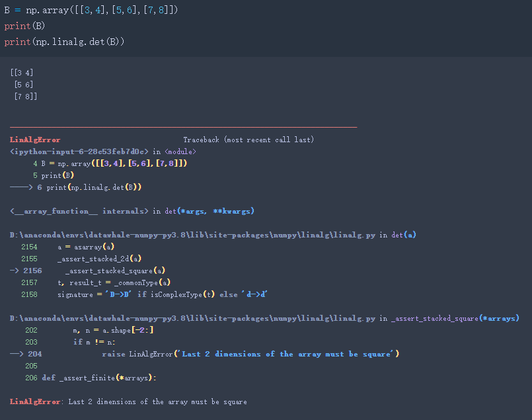Image resolution: width=532 pixels, height=420 pixels.
Task: Click '<ipython-input-6-28c53feb7d0c>' text
Action: click(x=79, y=151)
